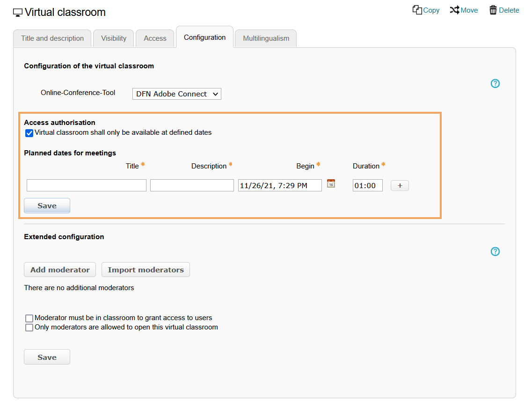Screen dimensions: 532x402
Task: Go to the Access tab
Action: [x=155, y=38]
